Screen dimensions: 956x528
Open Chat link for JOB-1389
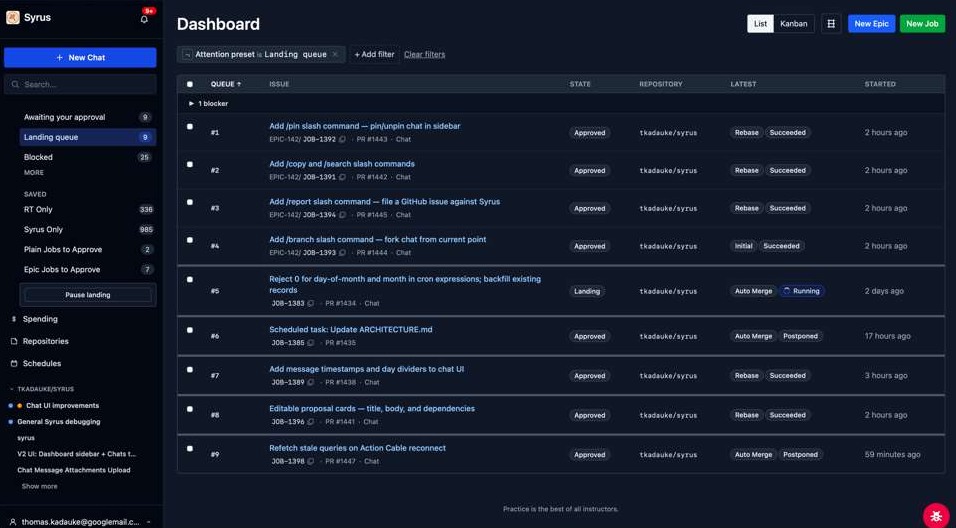point(372,383)
